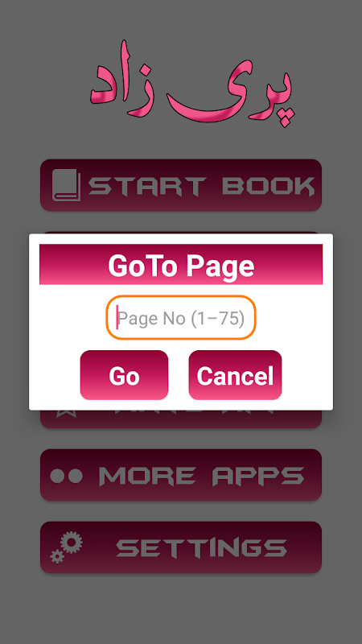Click the word BOOK in Start Book
The image size is (362, 644).
(x=269, y=186)
